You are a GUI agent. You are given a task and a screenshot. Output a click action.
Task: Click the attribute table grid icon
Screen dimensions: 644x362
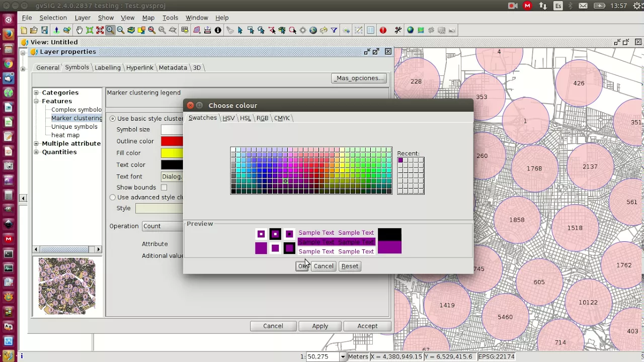pyautogui.click(x=185, y=30)
